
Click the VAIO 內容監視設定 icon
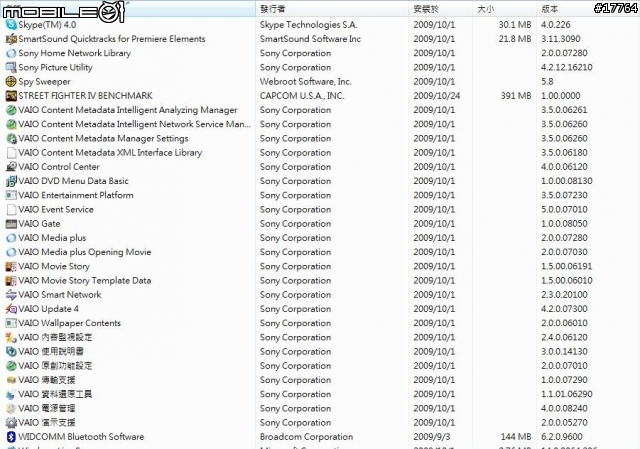click(11, 337)
